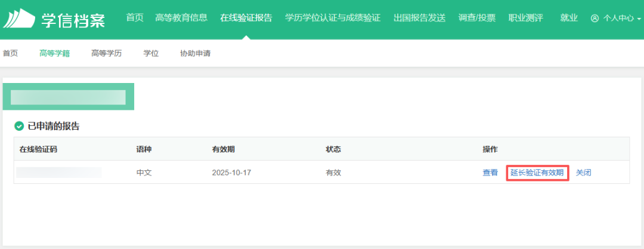Go to the 协助申请 tab
The image size is (644, 249).
pyautogui.click(x=195, y=54)
